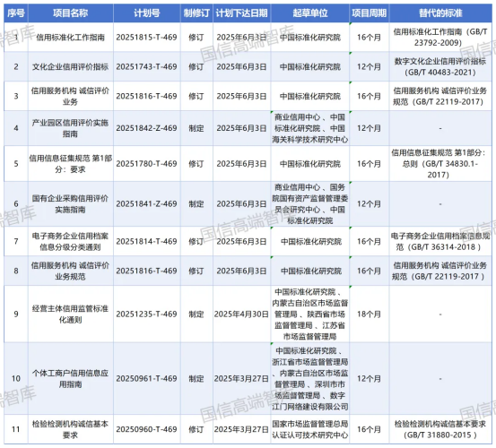Select project name 信用标准化工作指南 in row 1

click(x=70, y=38)
